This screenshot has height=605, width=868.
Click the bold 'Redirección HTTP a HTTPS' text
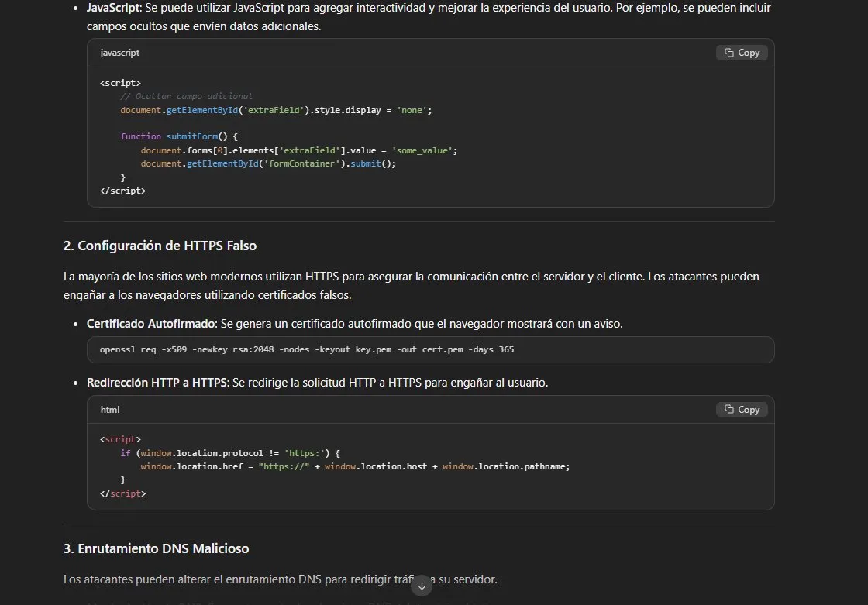(x=157, y=383)
